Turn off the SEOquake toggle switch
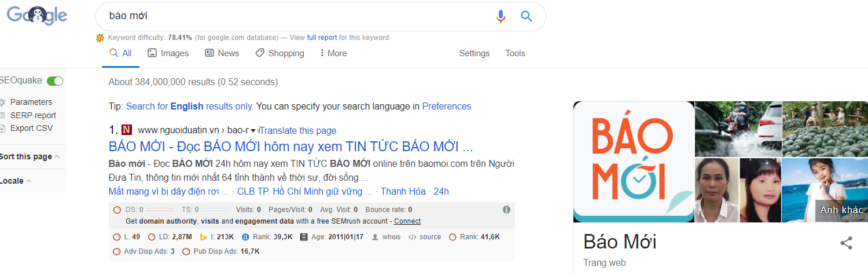Screen dimensions: 868x274 pyautogui.click(x=55, y=81)
